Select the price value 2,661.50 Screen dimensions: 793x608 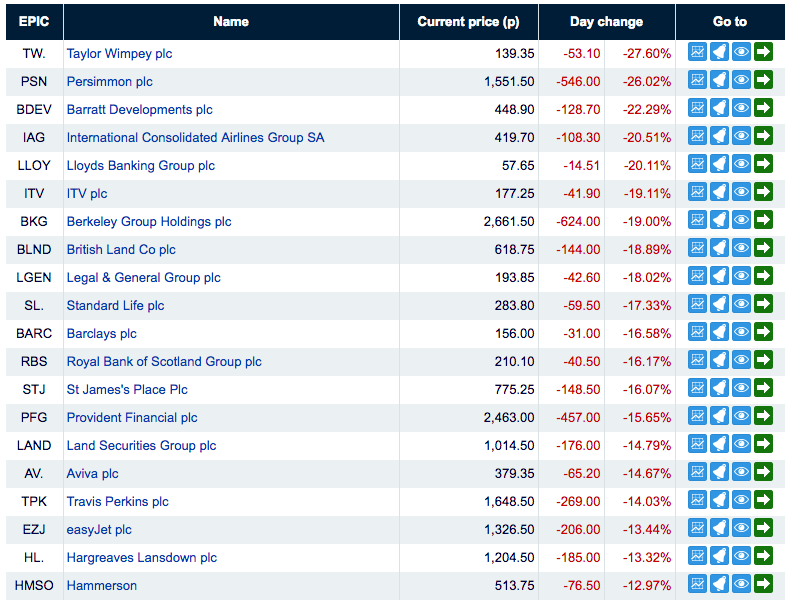click(509, 222)
